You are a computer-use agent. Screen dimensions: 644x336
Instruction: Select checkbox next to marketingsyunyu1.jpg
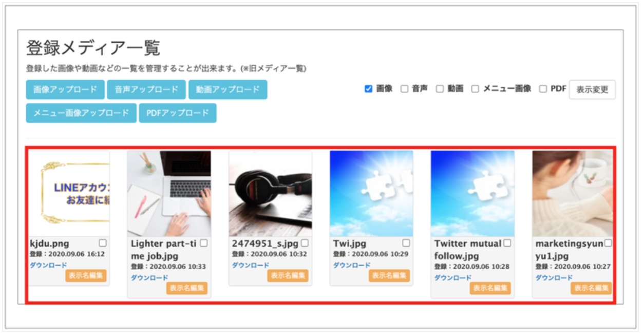(x=608, y=243)
